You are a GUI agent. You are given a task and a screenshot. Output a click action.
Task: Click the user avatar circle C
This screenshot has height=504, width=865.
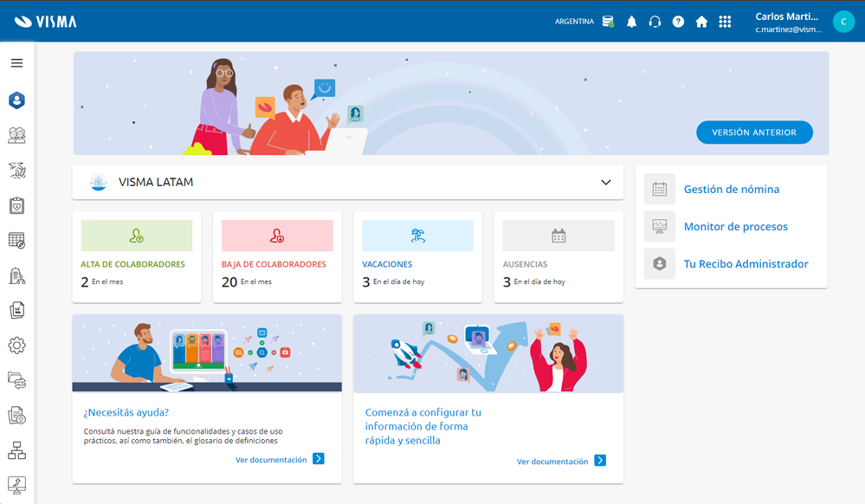[843, 22]
